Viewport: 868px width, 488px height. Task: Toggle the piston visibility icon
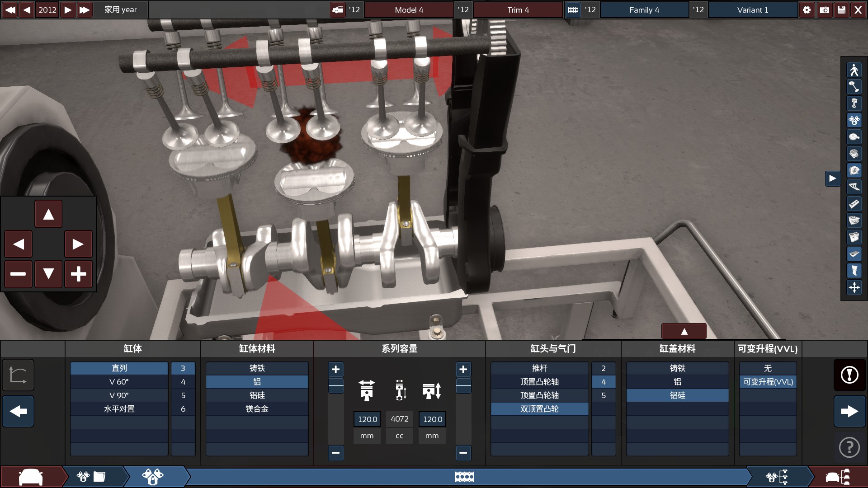click(x=854, y=103)
